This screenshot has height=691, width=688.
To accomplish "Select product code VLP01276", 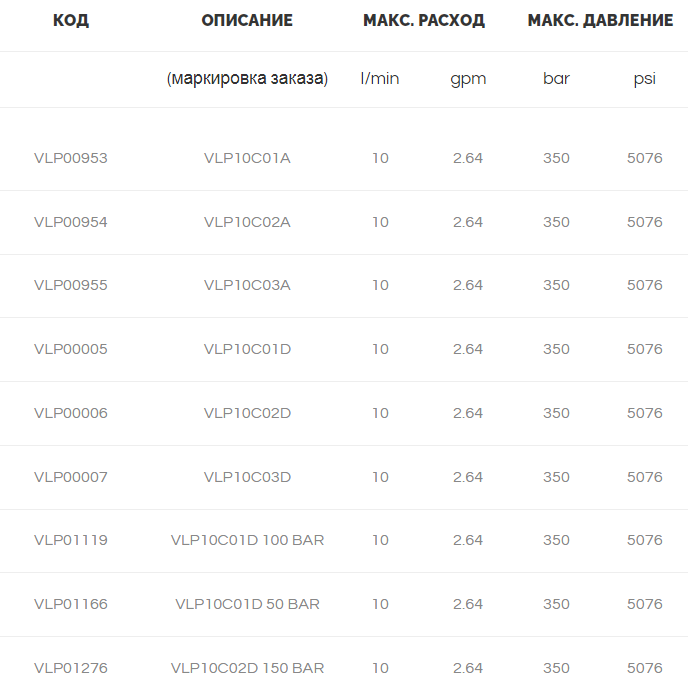I will 71,668.
